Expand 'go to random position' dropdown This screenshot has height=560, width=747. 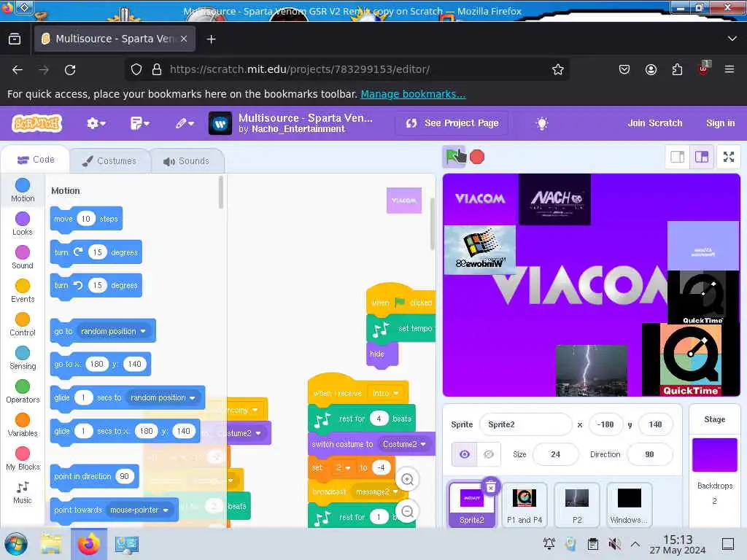pyautogui.click(x=143, y=331)
